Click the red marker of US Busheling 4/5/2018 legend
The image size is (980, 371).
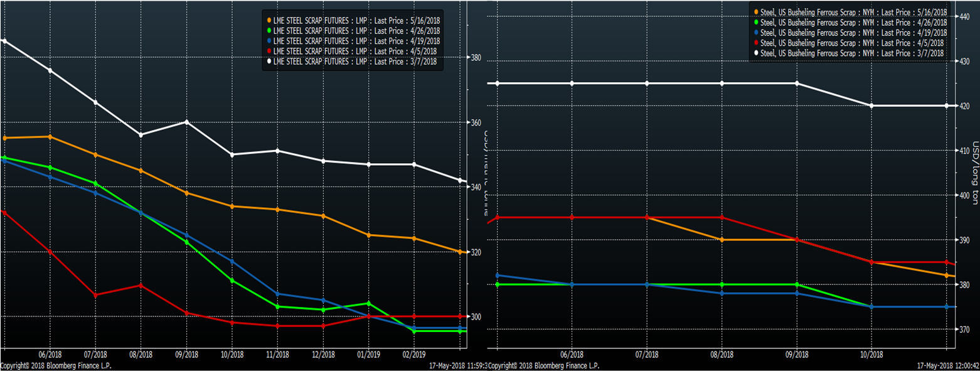point(756,43)
